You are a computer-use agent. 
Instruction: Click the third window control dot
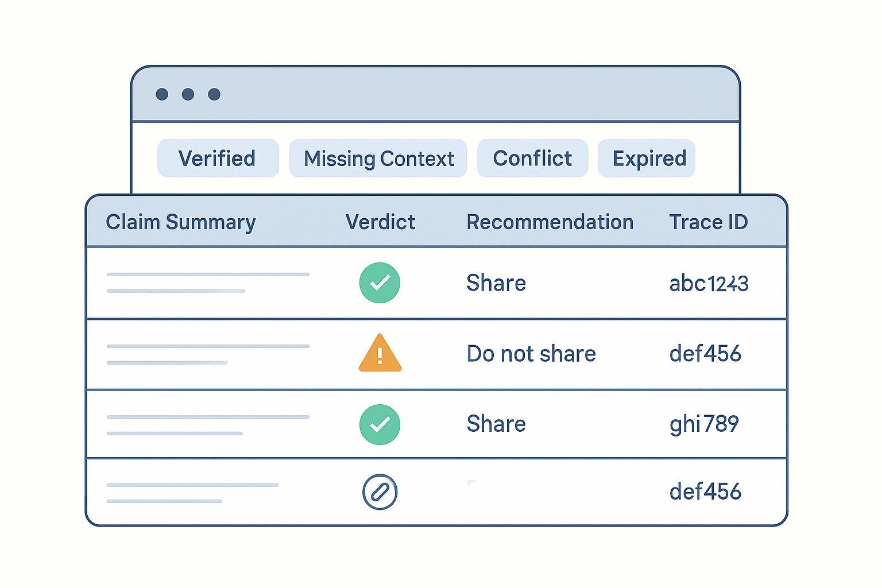pos(214,94)
